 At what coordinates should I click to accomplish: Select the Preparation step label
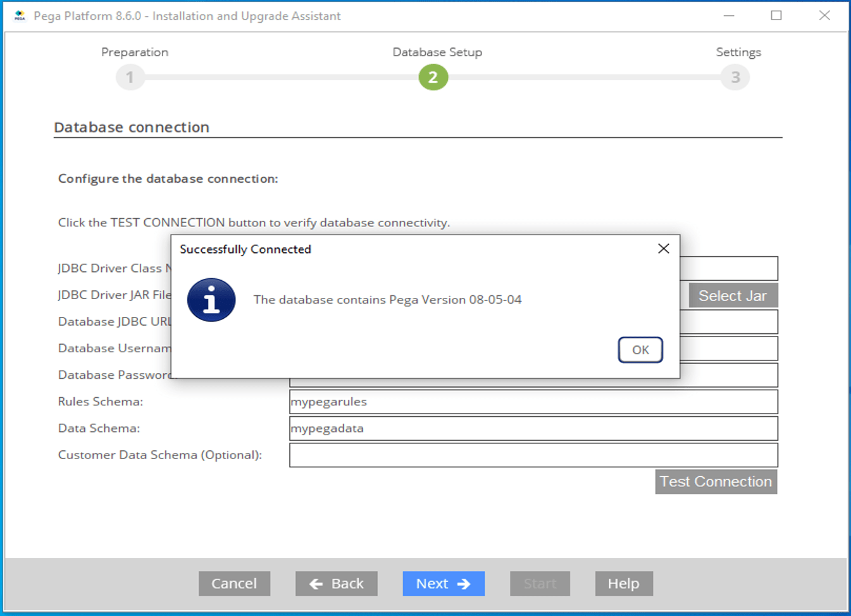[134, 52]
